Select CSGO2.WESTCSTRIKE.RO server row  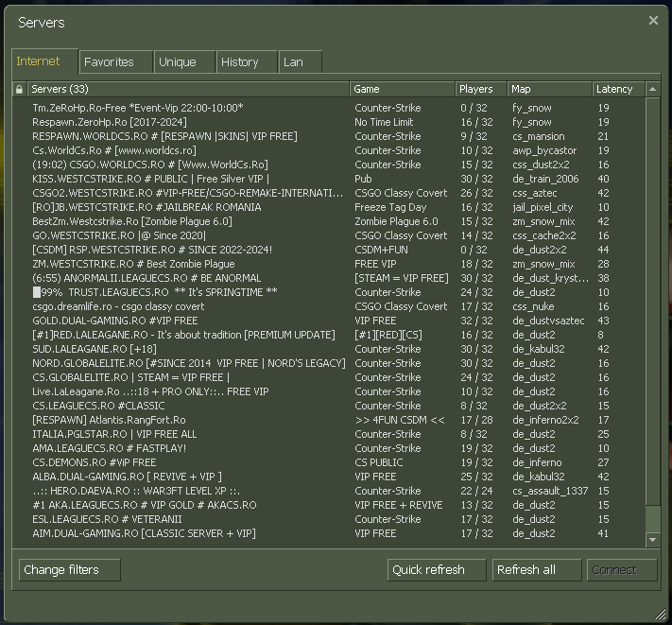point(329,193)
